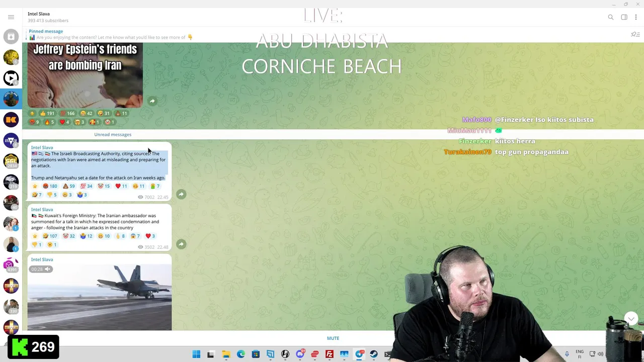
Task: Open Discord from the taskbar
Action: click(300, 354)
